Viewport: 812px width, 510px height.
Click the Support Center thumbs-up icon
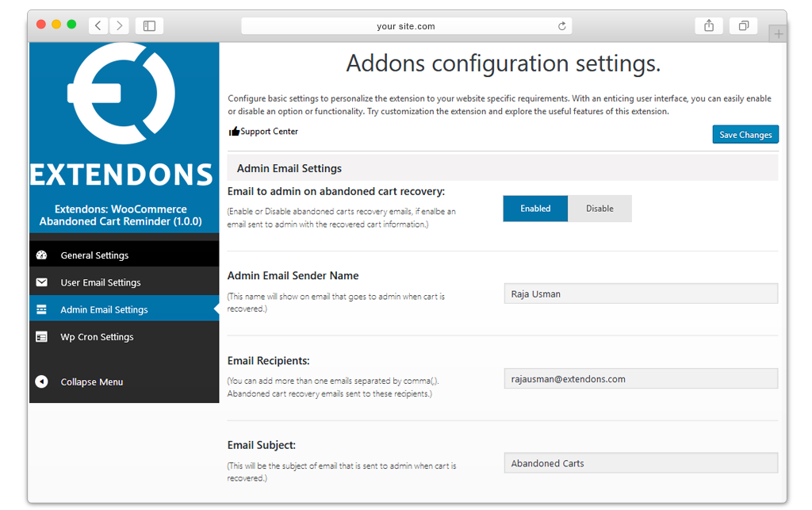(x=234, y=131)
